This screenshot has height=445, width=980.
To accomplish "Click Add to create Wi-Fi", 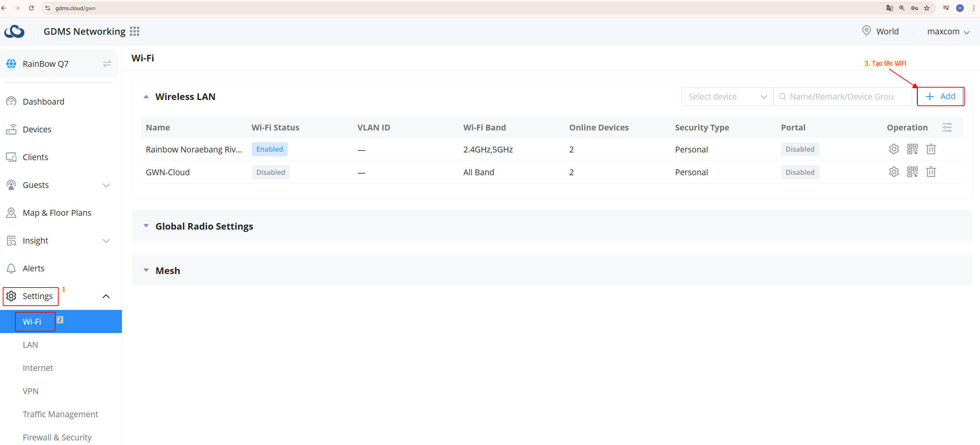I will [940, 96].
